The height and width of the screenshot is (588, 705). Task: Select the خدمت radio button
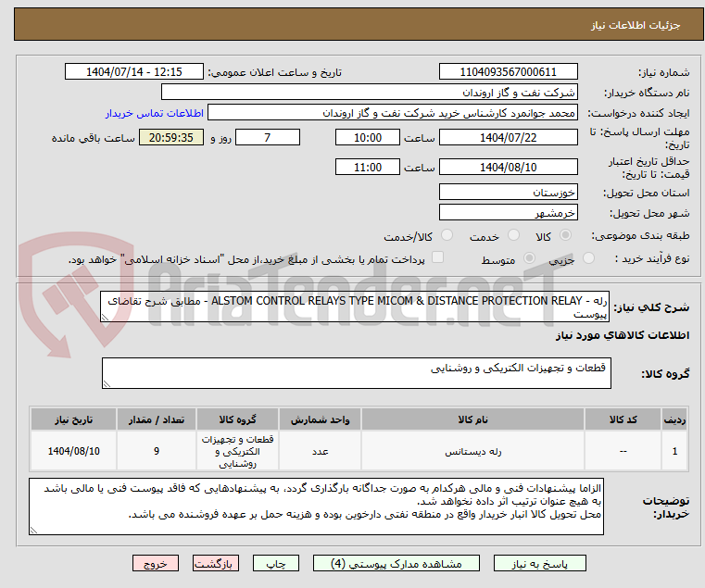point(513,235)
